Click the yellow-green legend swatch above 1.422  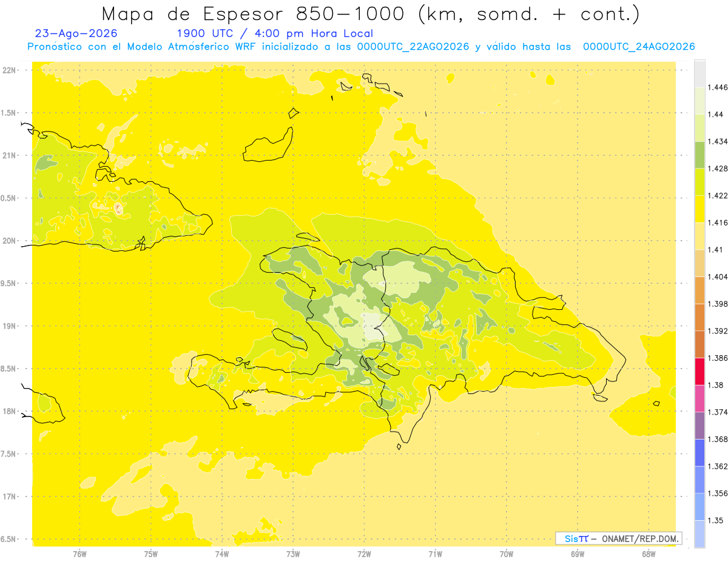[699, 182]
